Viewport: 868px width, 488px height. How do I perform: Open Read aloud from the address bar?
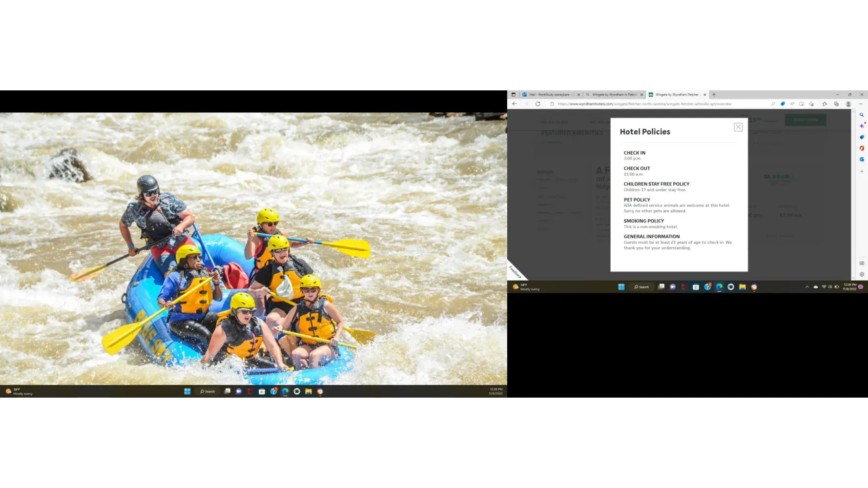click(792, 104)
